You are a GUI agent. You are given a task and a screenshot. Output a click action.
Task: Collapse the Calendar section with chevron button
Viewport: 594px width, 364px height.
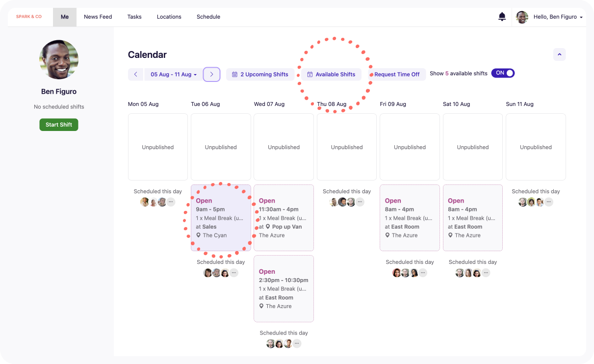click(x=559, y=54)
